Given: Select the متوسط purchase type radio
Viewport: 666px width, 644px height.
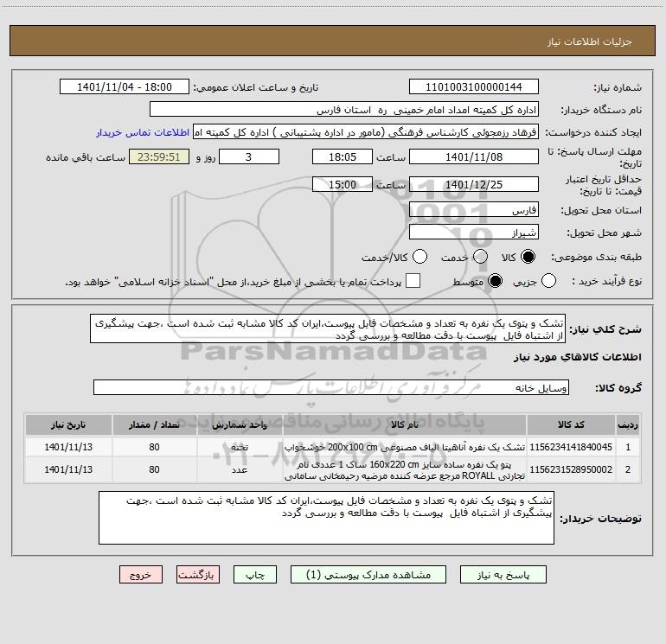Looking at the screenshot, I should [x=495, y=281].
